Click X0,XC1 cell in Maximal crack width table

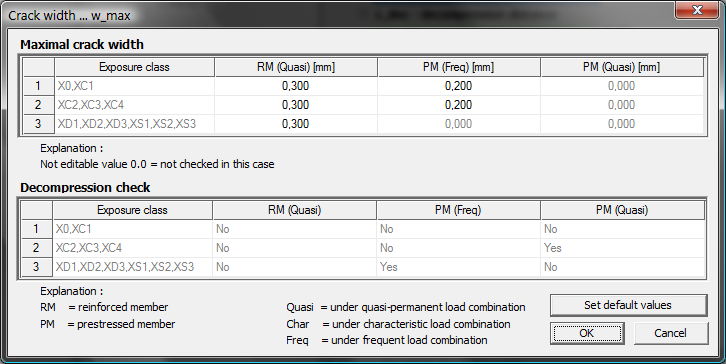pyautogui.click(x=134, y=86)
